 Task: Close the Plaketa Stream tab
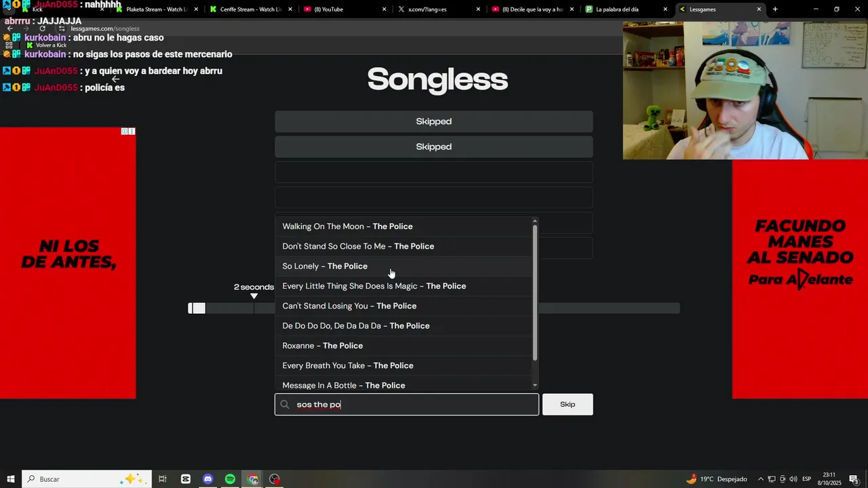point(197,9)
